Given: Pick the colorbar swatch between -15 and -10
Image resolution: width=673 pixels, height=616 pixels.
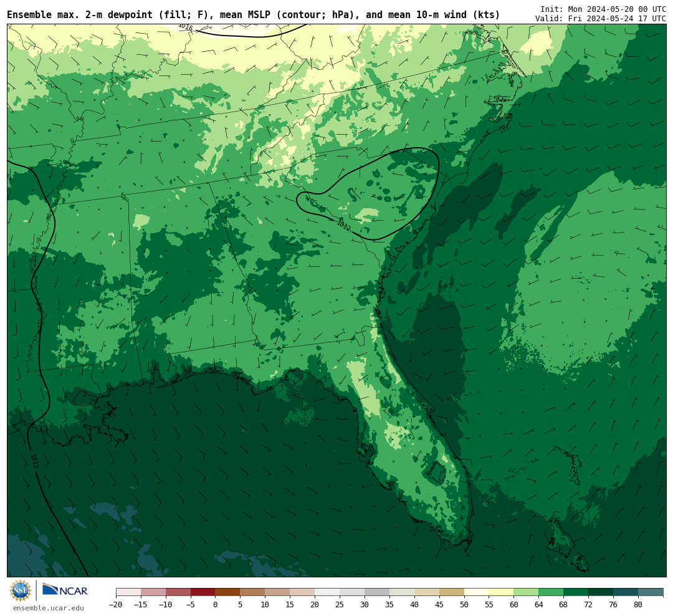Looking at the screenshot, I should 153,592.
